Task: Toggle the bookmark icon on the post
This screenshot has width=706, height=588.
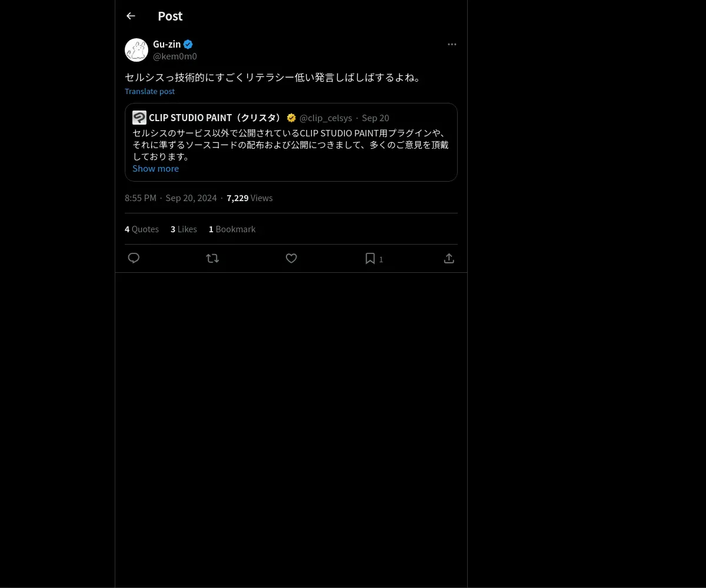Action: point(370,258)
